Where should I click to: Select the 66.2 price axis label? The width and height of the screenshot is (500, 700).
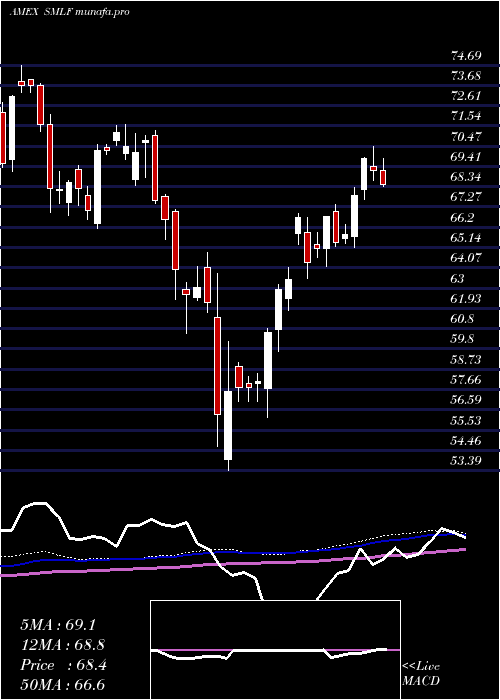pos(463,217)
